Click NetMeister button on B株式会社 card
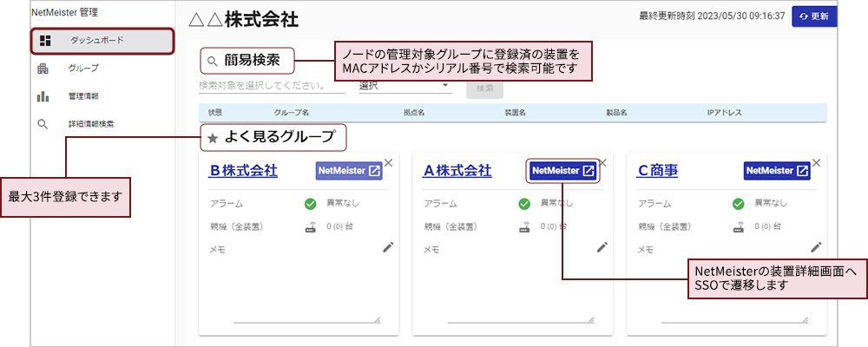The height and width of the screenshot is (347, 868). click(349, 171)
